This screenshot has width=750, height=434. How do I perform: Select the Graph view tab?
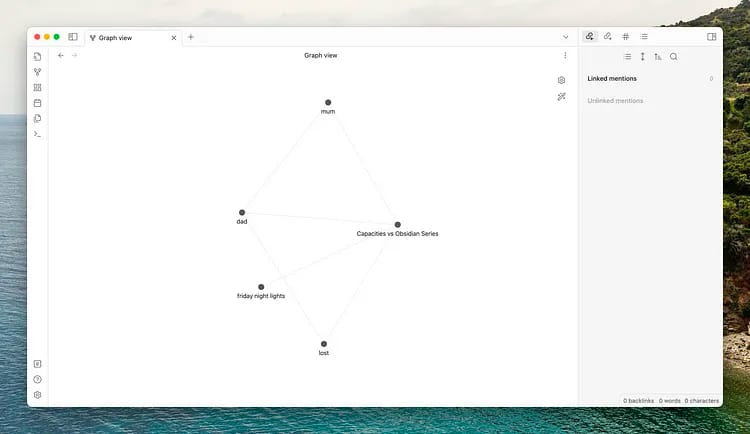pyautogui.click(x=133, y=38)
